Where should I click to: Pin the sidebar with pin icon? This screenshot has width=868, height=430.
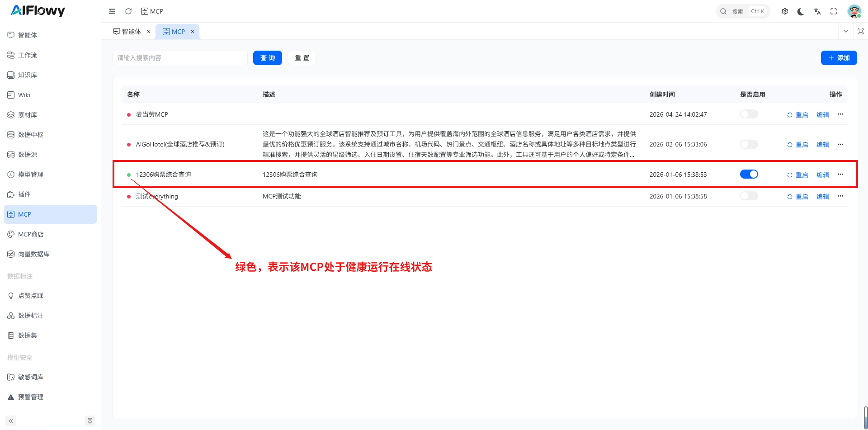(x=90, y=421)
